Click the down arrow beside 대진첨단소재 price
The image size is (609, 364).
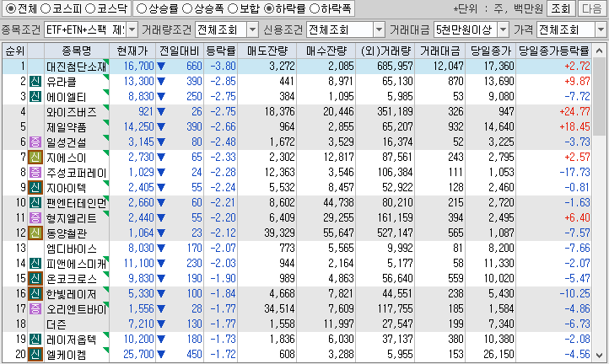[161, 67]
